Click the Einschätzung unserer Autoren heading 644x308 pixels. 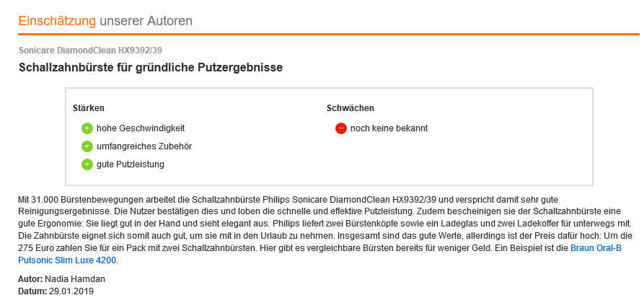[x=105, y=21]
